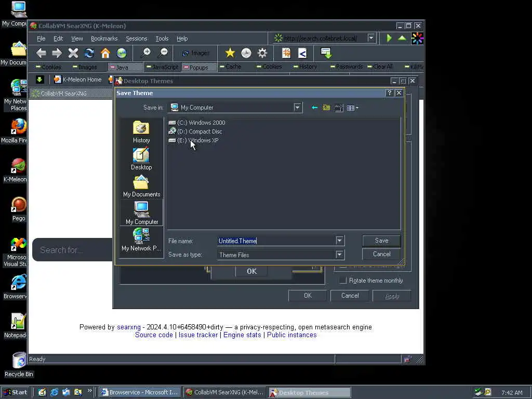Screen dimensions: 532x399
Task: Switch to Browservice Internet Explorer taskbar item
Action: click(x=140, y=392)
